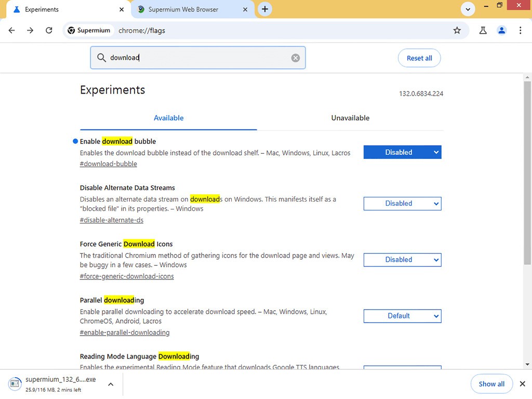Viewport: 532px width, 399px height.
Task: Clear the flags search box
Action: click(x=296, y=58)
